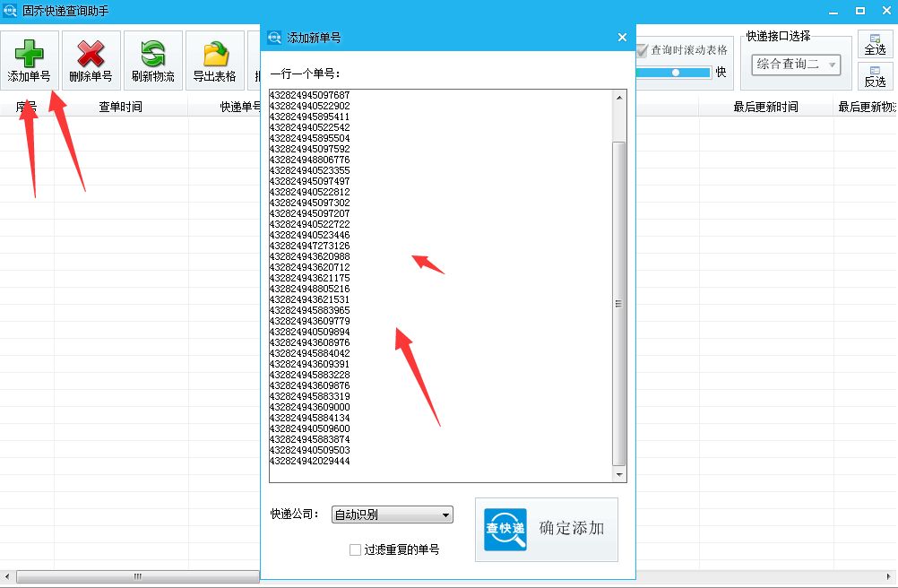Image resolution: width=898 pixels, height=588 pixels.
Task: Click tracking number 432824947273126
Action: pos(310,246)
